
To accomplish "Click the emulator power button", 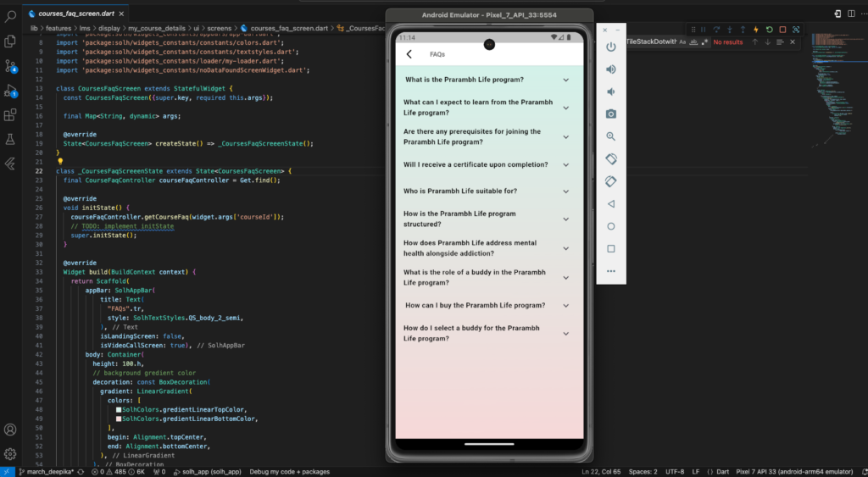I will point(610,47).
